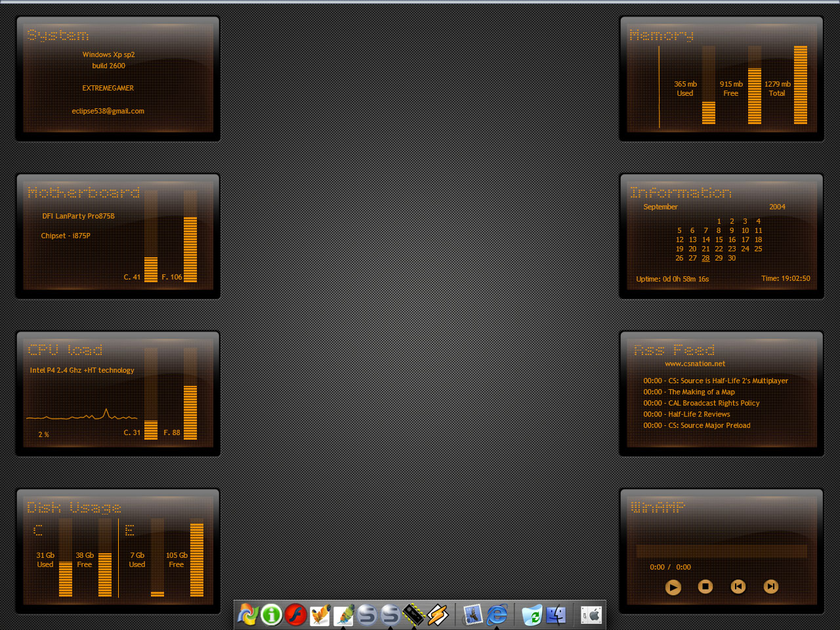Stop playback in WinAMP widget
This screenshot has width=840, height=630.
coord(705,586)
